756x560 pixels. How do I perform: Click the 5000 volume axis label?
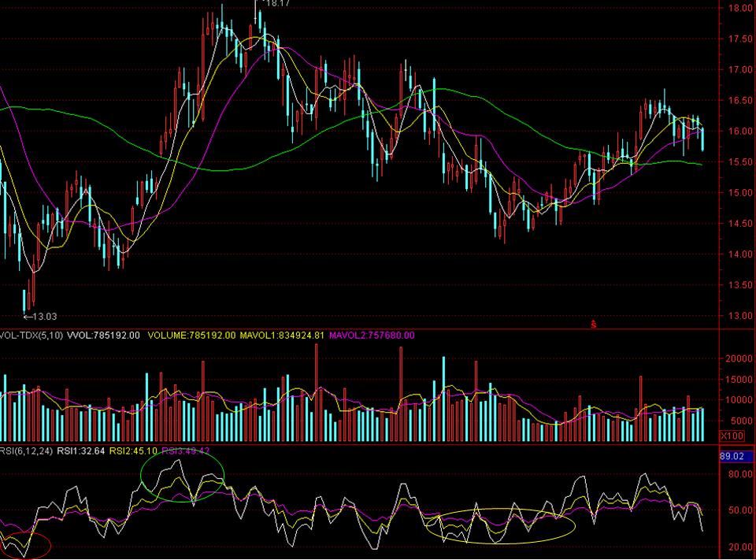click(x=741, y=421)
